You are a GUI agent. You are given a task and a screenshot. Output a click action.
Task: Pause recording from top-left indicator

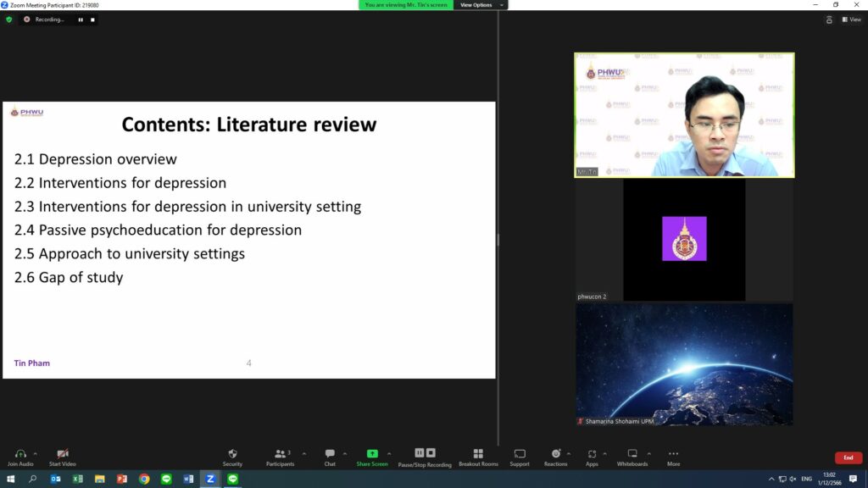click(x=81, y=19)
